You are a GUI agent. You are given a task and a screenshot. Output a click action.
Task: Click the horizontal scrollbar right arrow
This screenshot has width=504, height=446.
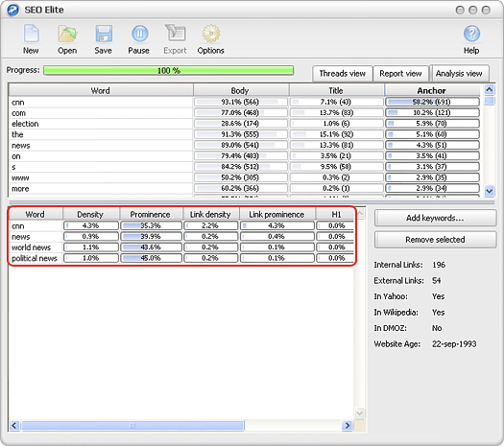pos(348,426)
